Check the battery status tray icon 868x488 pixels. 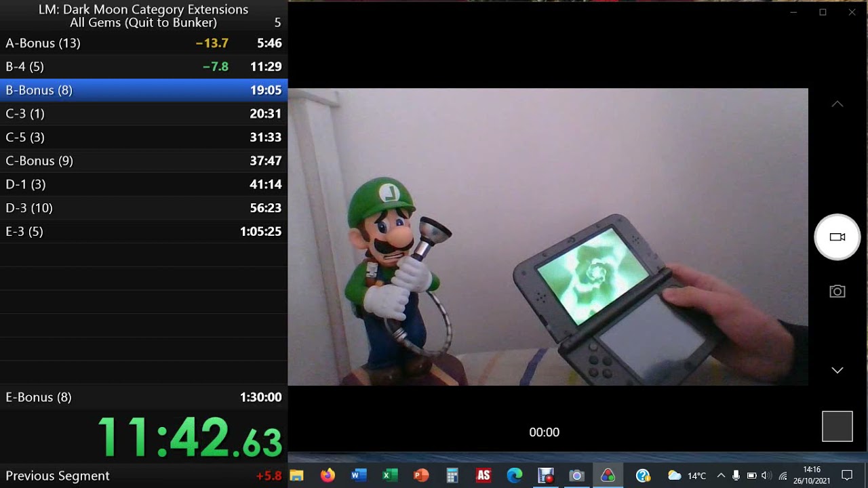click(x=751, y=476)
